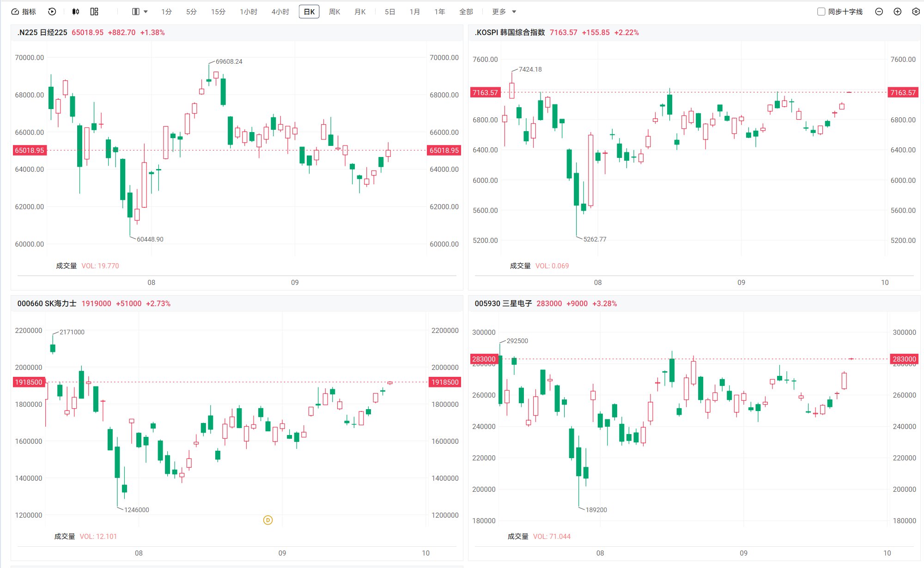924x568 pixels.
Task: Click the .KOSPI 韩国综合指数 chart title
Action: 510,32
